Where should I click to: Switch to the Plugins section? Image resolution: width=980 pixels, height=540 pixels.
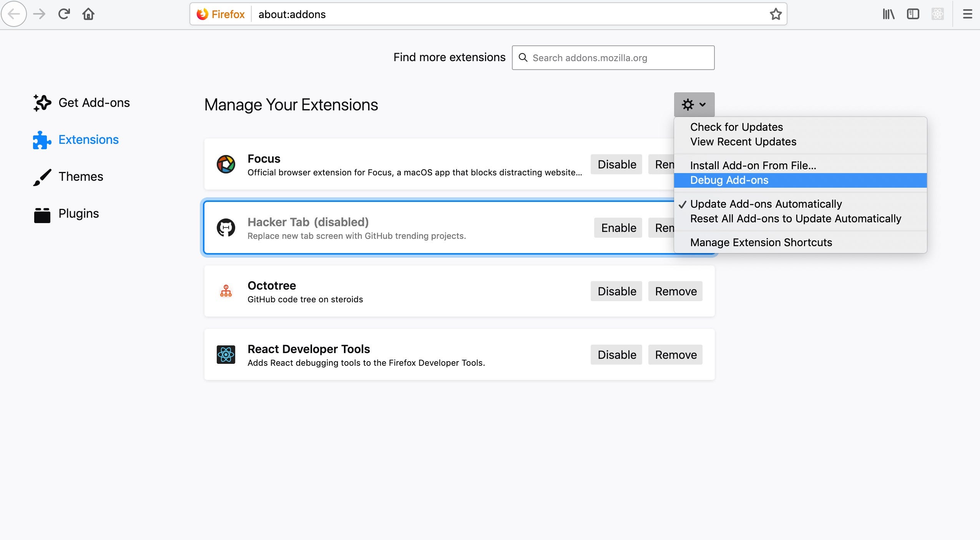[x=78, y=213]
